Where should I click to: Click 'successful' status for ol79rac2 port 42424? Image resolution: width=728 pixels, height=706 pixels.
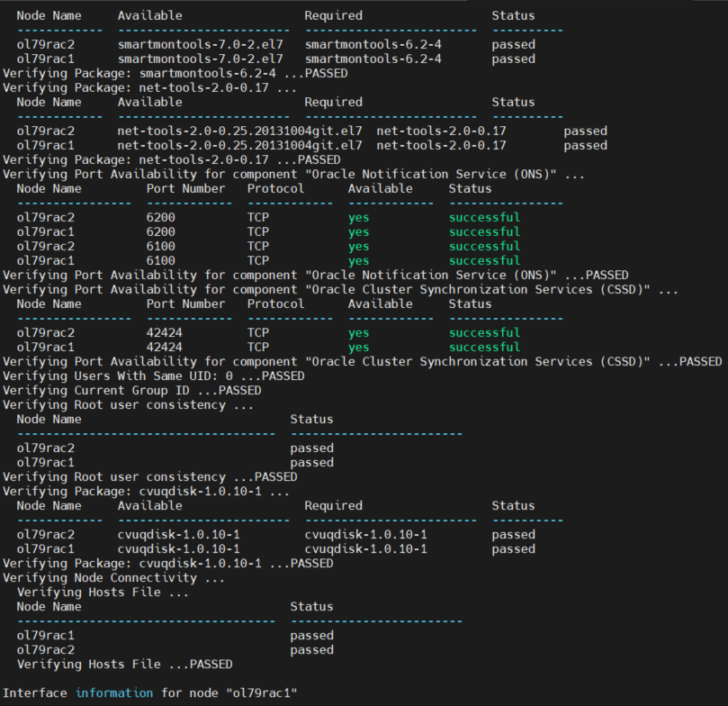485,332
